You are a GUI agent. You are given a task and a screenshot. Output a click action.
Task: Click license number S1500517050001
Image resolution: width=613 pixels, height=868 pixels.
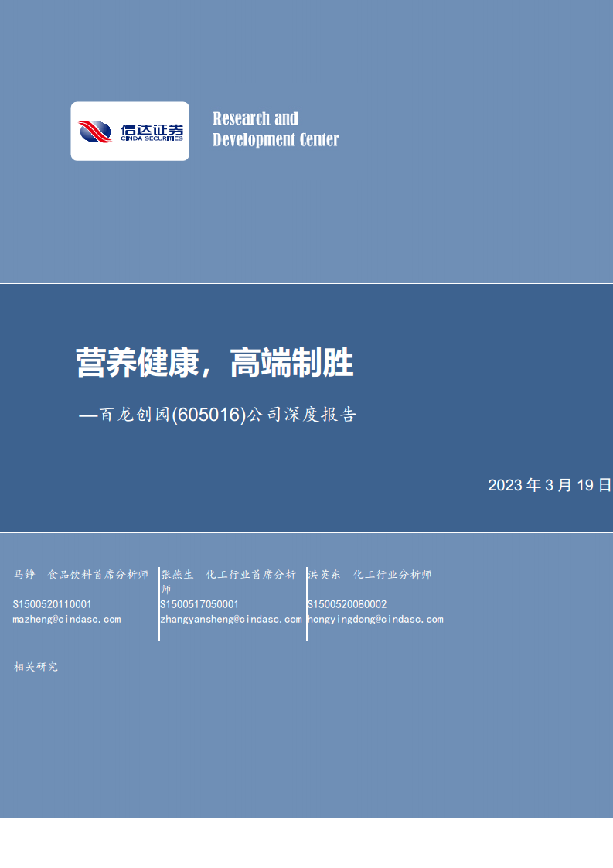pyautogui.click(x=199, y=604)
